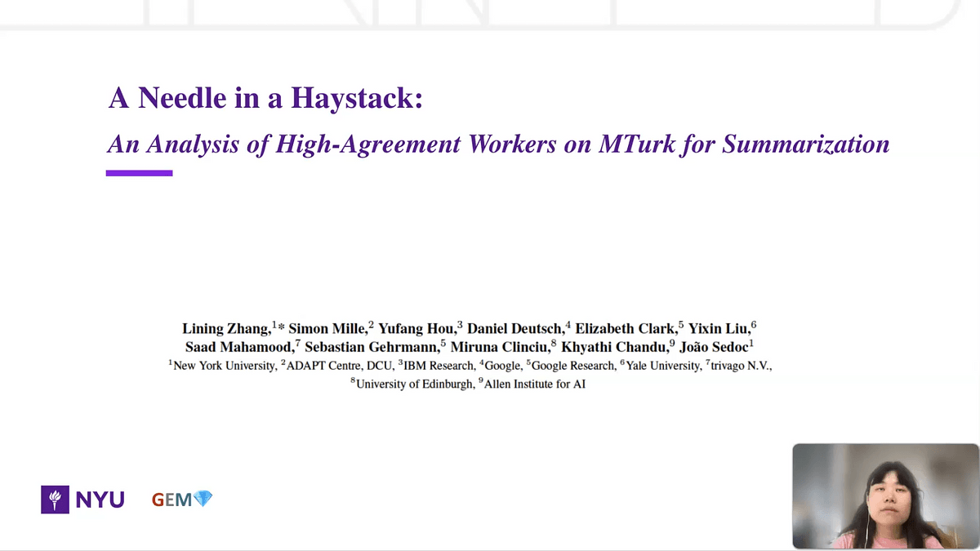
Task: Click the blue GEM diamond icon
Action: click(x=203, y=498)
